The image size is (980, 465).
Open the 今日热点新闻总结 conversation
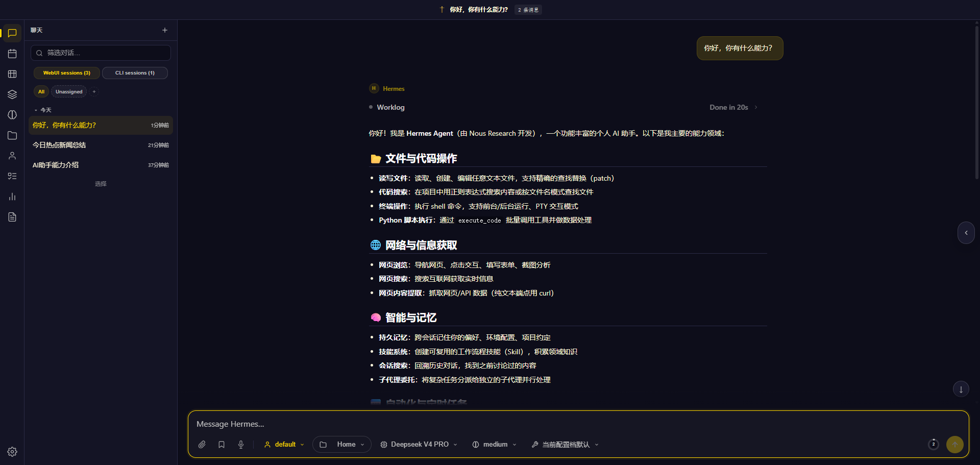click(101, 145)
